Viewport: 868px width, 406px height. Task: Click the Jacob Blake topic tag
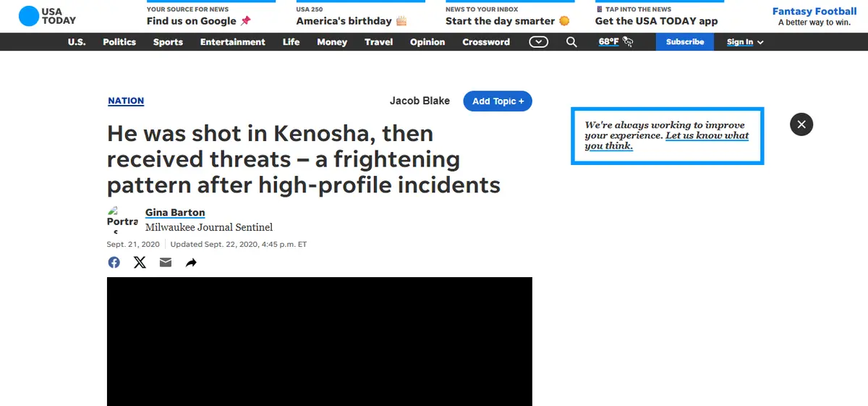pos(420,101)
